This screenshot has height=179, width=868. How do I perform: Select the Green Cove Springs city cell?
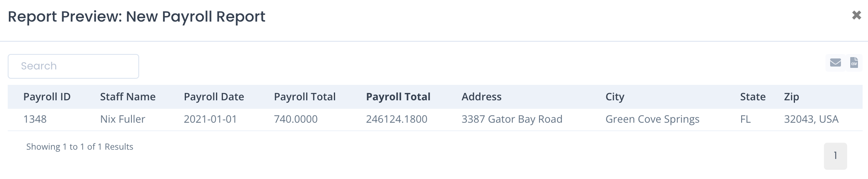(x=652, y=119)
